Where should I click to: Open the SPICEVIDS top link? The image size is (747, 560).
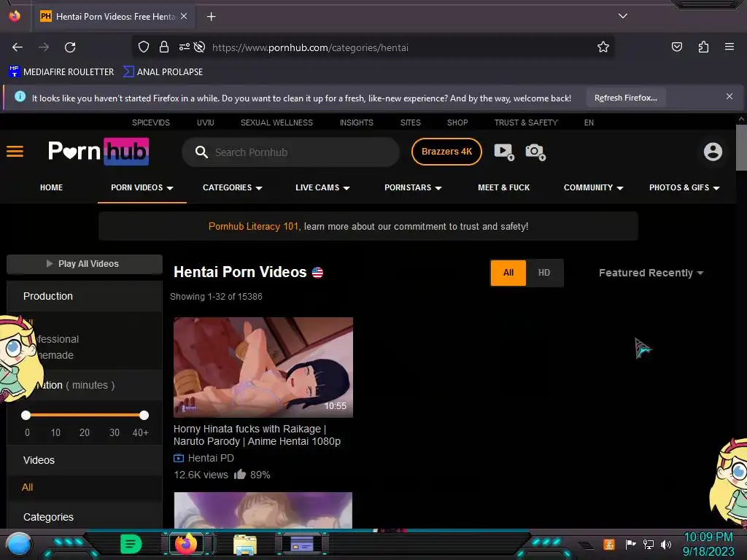tap(150, 122)
